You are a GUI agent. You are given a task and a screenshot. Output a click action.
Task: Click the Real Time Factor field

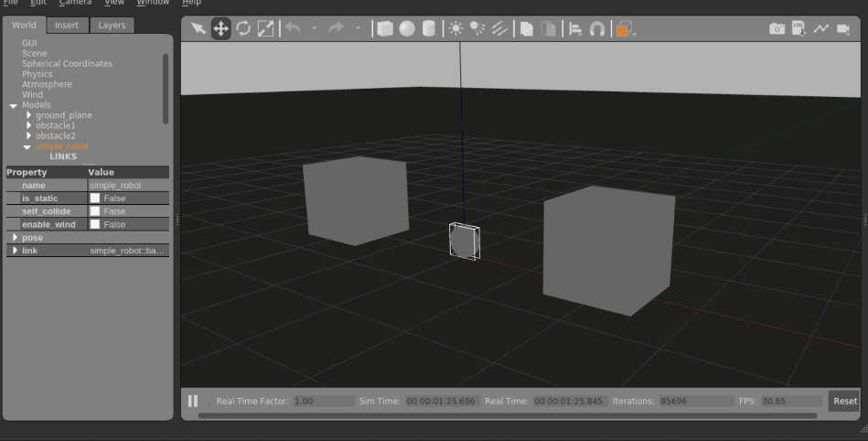[324, 401]
